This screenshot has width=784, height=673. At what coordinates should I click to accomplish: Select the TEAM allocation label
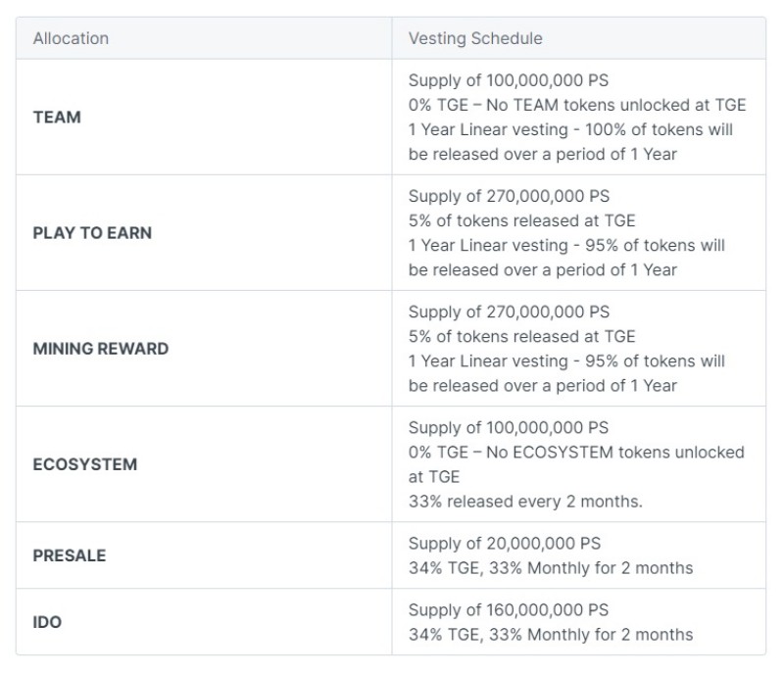pyautogui.click(x=57, y=118)
